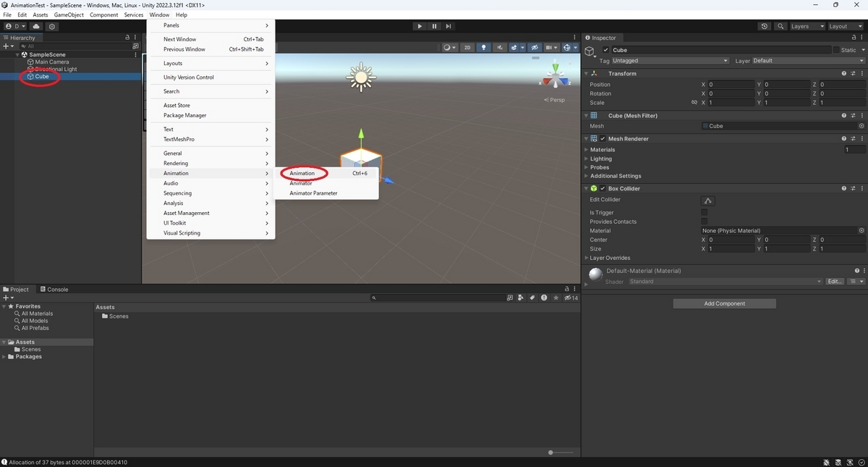Expand the Additional Settings foldout
Image resolution: width=868 pixels, height=467 pixels.
coord(586,176)
